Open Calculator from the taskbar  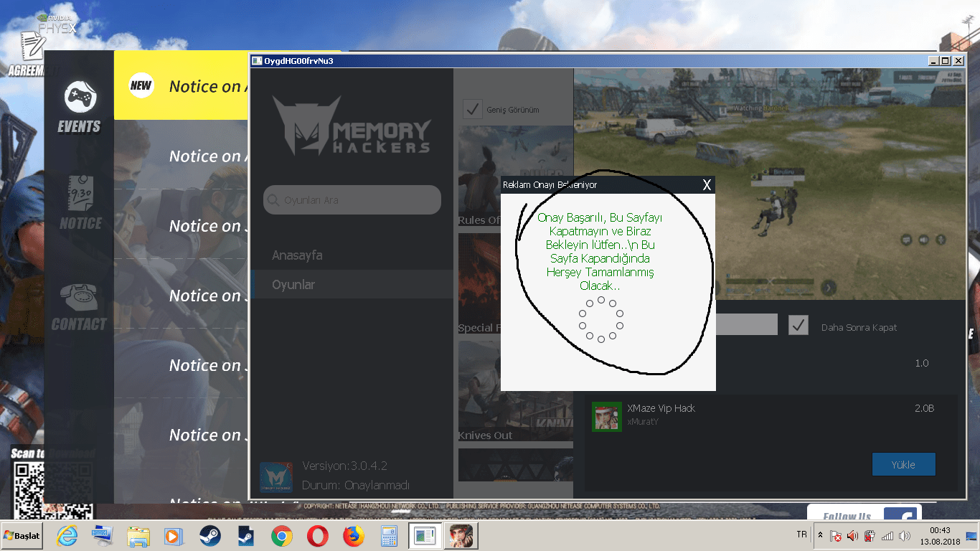389,536
